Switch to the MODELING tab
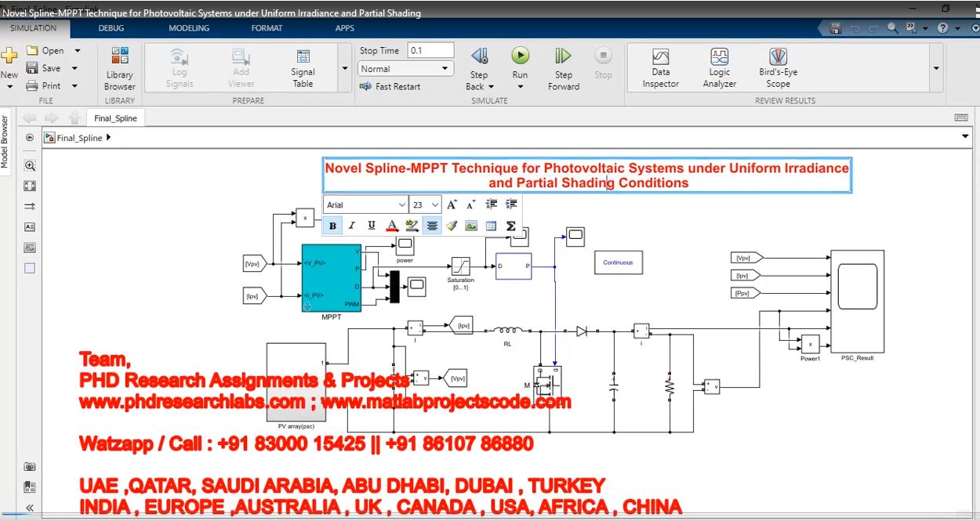This screenshot has width=980, height=521. tap(189, 28)
